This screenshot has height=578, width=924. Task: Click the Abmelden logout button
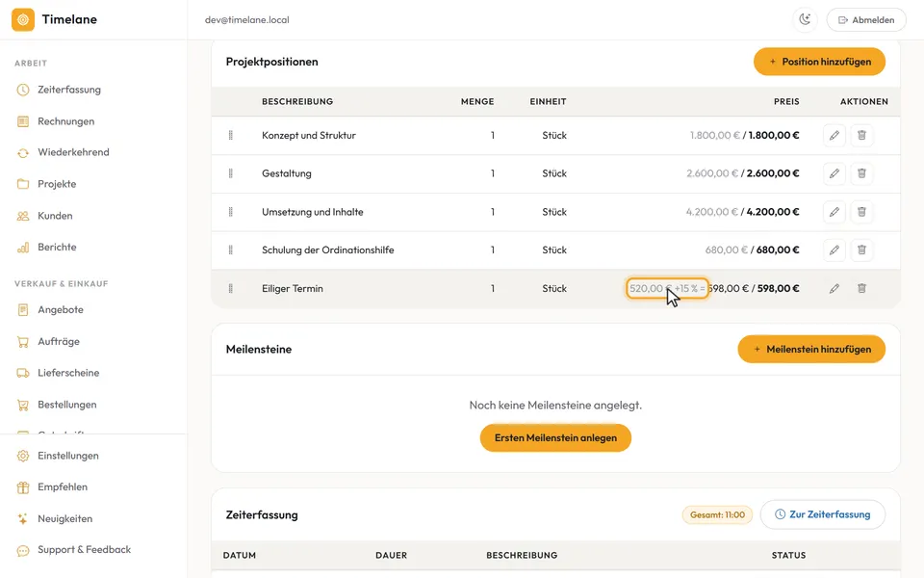tap(866, 19)
